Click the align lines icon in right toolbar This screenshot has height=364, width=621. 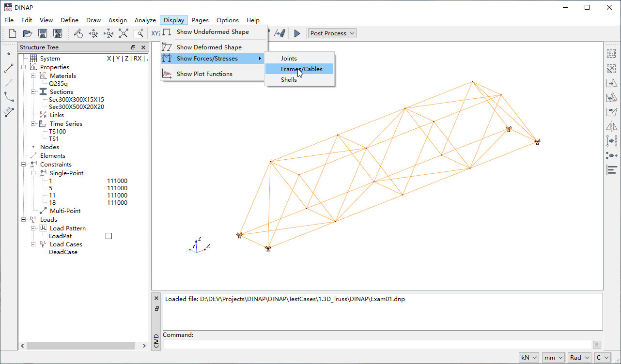coord(611,170)
